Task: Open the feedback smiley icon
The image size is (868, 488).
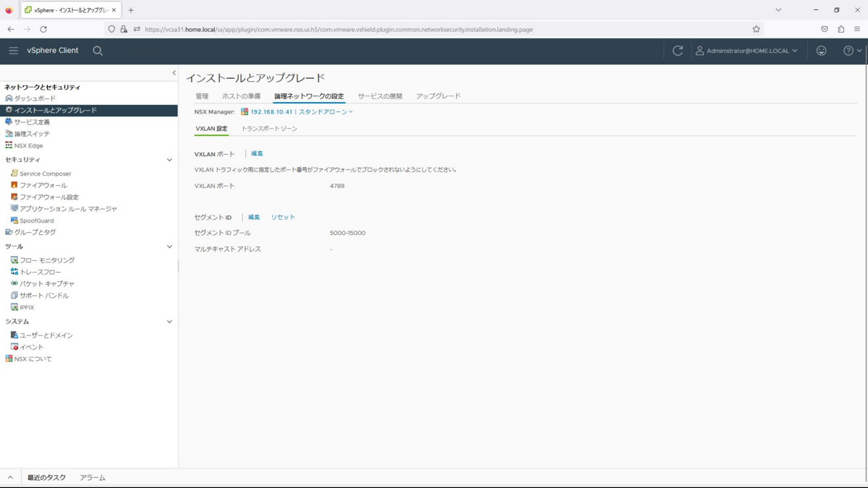Action: 821,51
